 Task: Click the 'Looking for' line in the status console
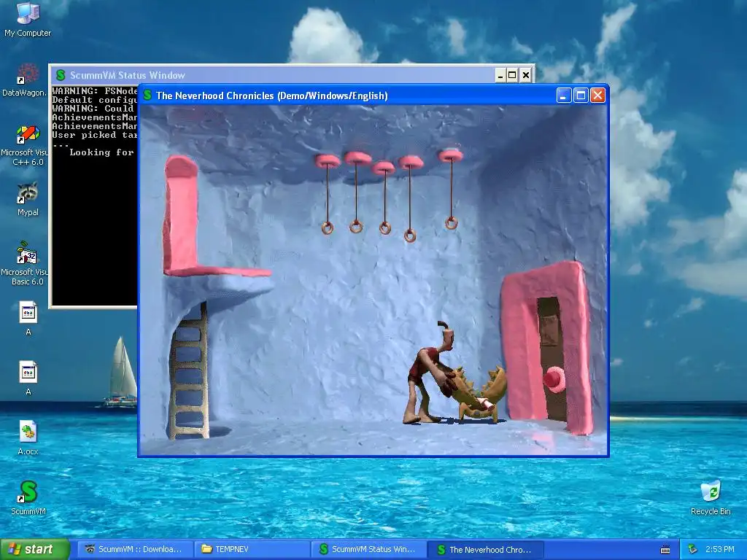click(101, 152)
